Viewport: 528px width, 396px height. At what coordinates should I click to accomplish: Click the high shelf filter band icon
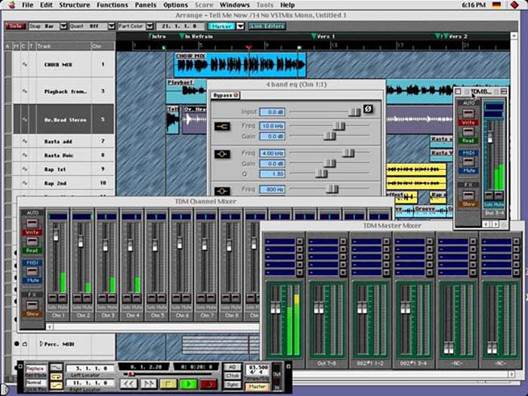222,126
